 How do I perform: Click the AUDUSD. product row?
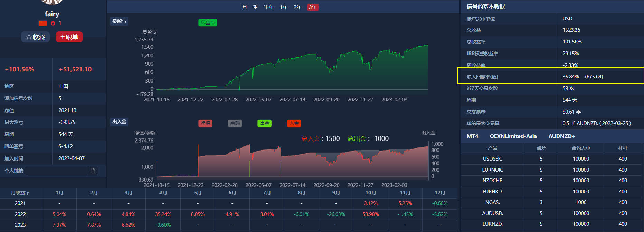[x=552, y=213]
